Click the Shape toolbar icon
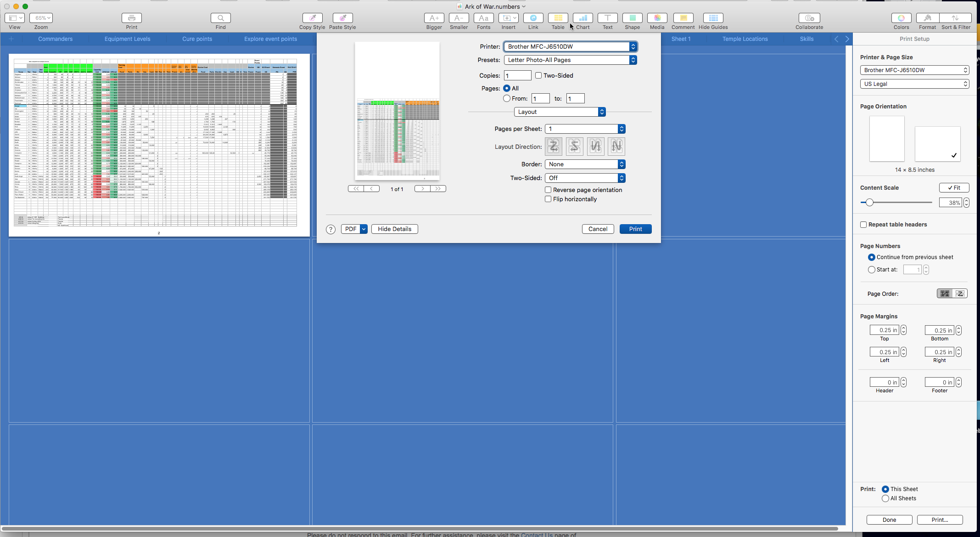 coord(632,18)
